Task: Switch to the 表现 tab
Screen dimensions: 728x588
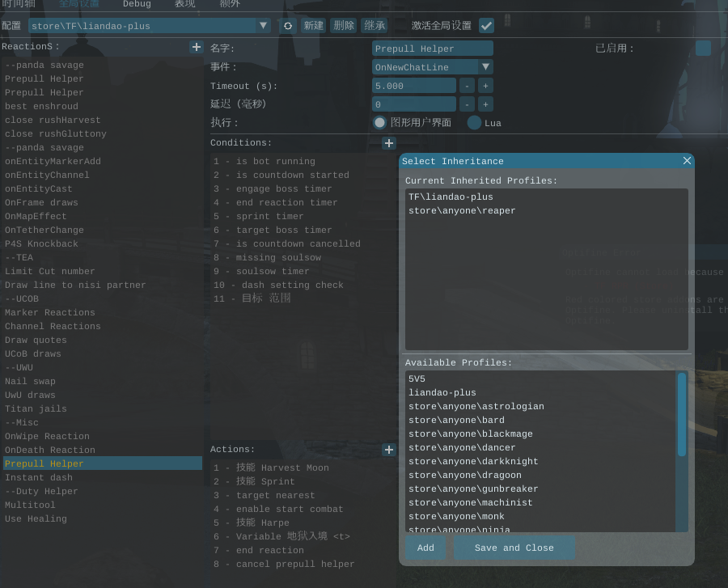Action: [184, 4]
